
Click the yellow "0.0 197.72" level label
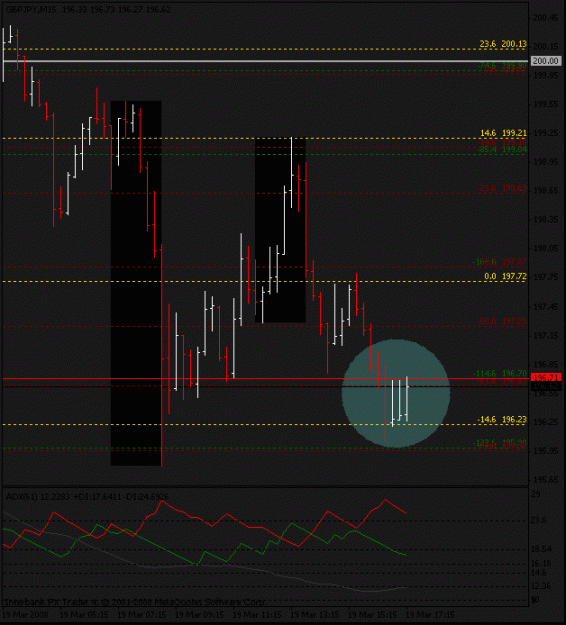pyautogui.click(x=505, y=276)
